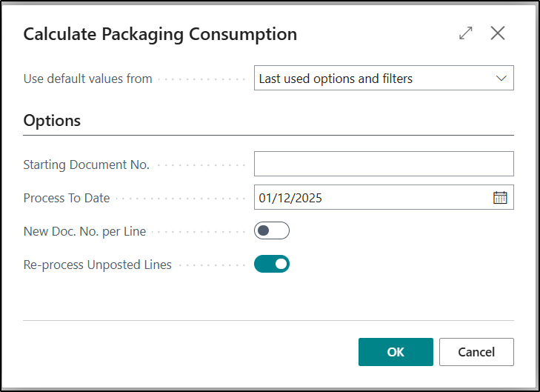Image resolution: width=540 pixels, height=392 pixels.
Task: Click the 01/12/2025 date value
Action: pos(290,198)
